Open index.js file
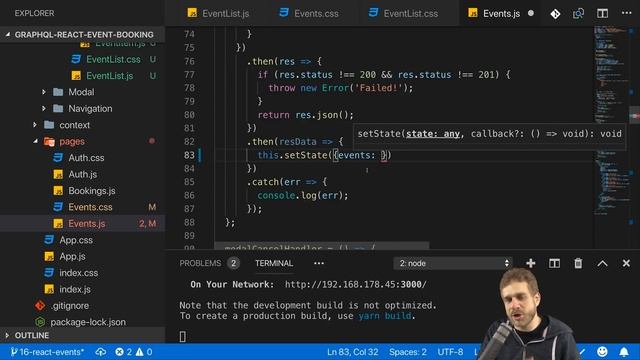This screenshot has width=640, height=360. 75,289
